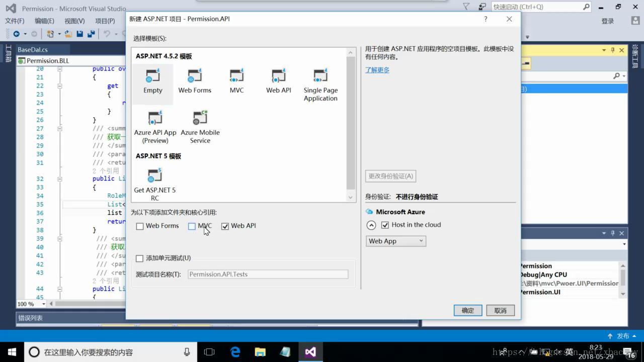Check the MVC core references checkbox
This screenshot has height=362, width=644.
pos(192,226)
